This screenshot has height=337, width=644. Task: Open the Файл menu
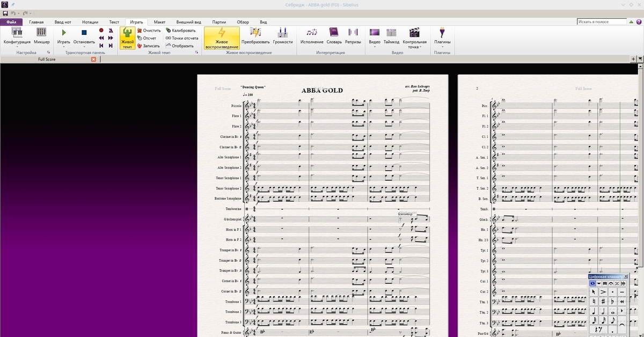tap(11, 22)
